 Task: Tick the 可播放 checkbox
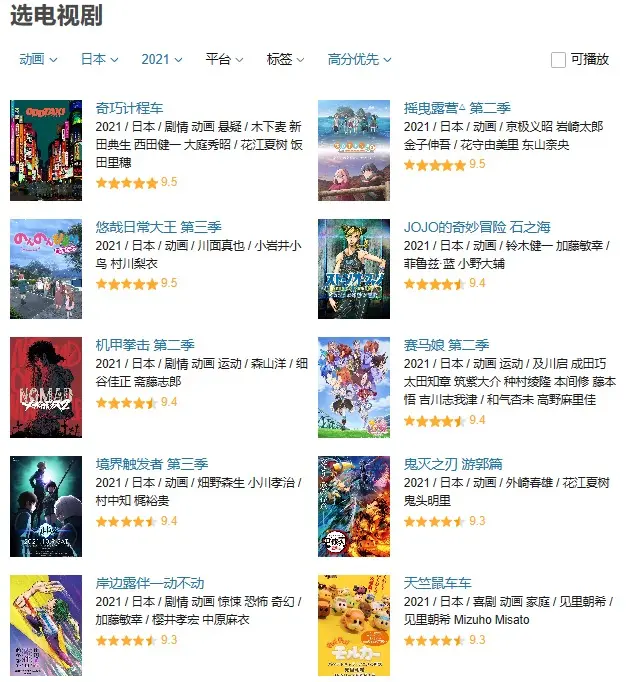pos(558,60)
